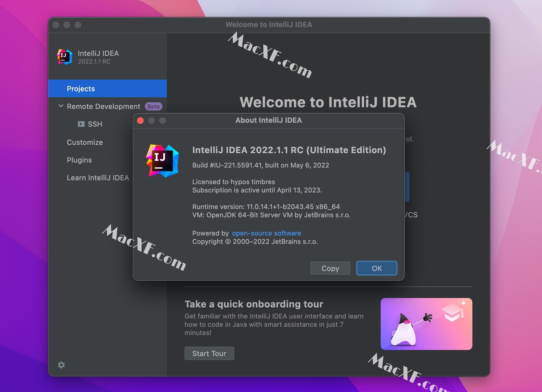Click the SSH terminal icon

pyautogui.click(x=81, y=124)
